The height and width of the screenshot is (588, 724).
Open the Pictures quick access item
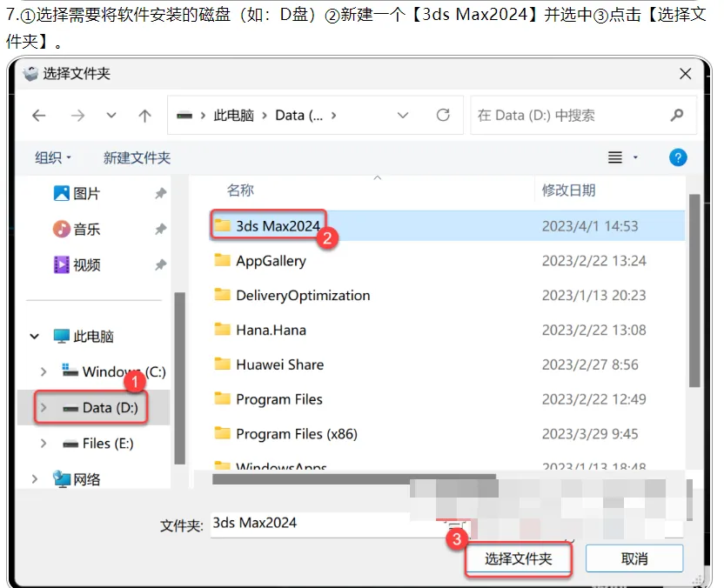click(x=77, y=193)
